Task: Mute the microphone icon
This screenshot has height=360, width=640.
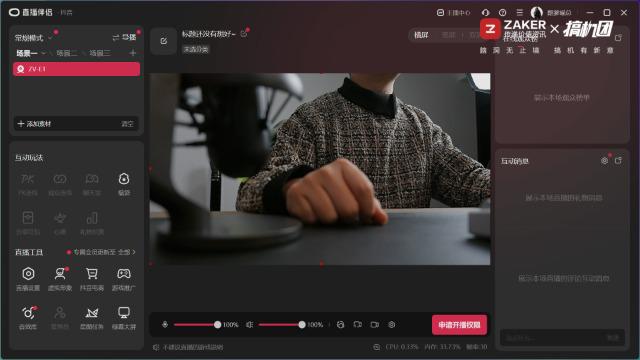Action: (x=165, y=324)
